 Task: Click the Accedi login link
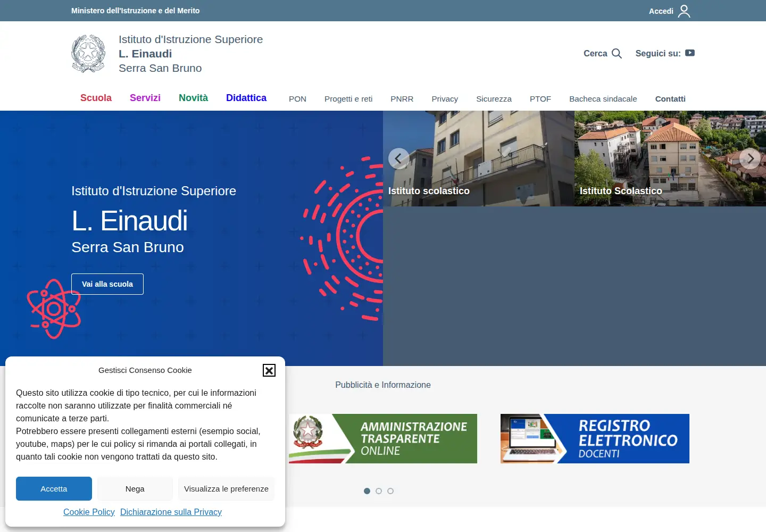tap(661, 11)
